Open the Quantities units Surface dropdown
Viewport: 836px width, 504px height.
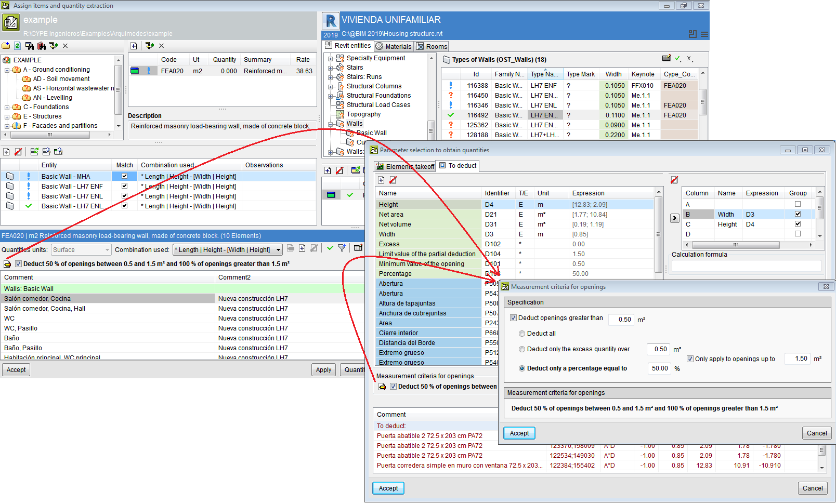(82, 250)
